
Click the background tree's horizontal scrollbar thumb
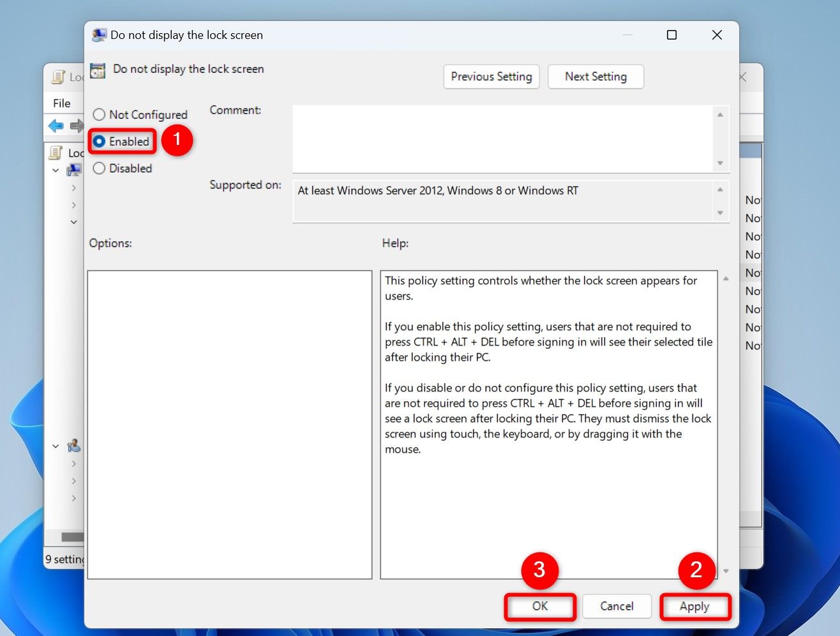point(72,537)
